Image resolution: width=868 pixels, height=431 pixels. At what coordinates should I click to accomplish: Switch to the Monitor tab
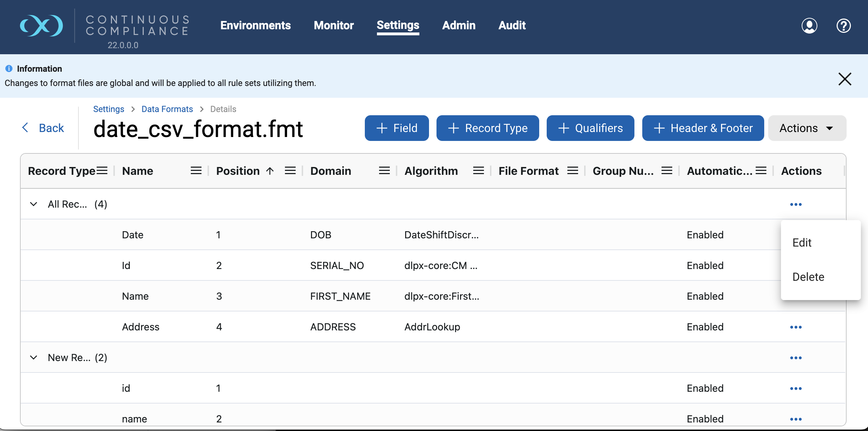pyautogui.click(x=334, y=25)
